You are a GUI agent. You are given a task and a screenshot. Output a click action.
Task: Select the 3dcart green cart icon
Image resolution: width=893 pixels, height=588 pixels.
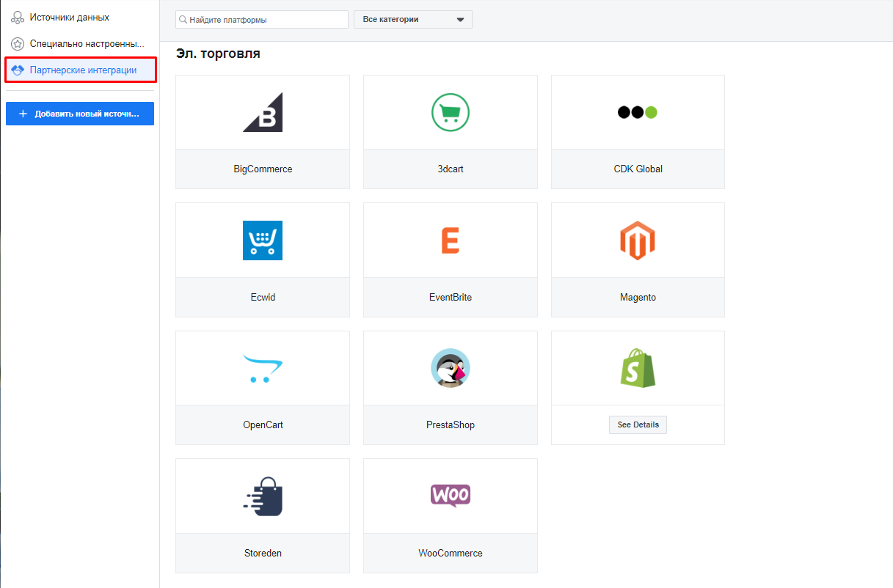pos(450,112)
